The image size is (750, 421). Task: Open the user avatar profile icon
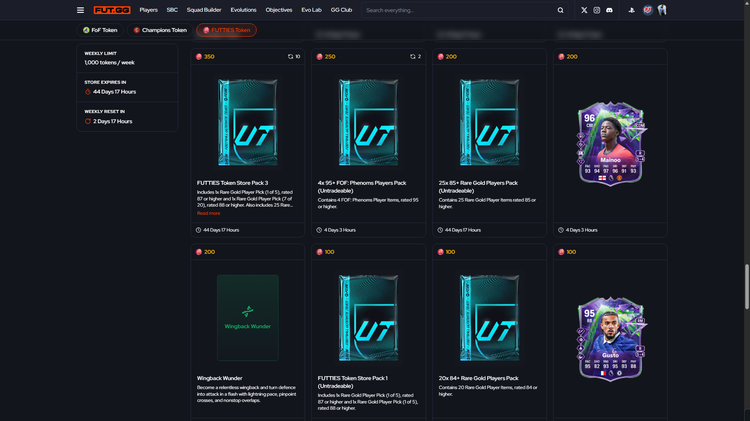click(662, 10)
